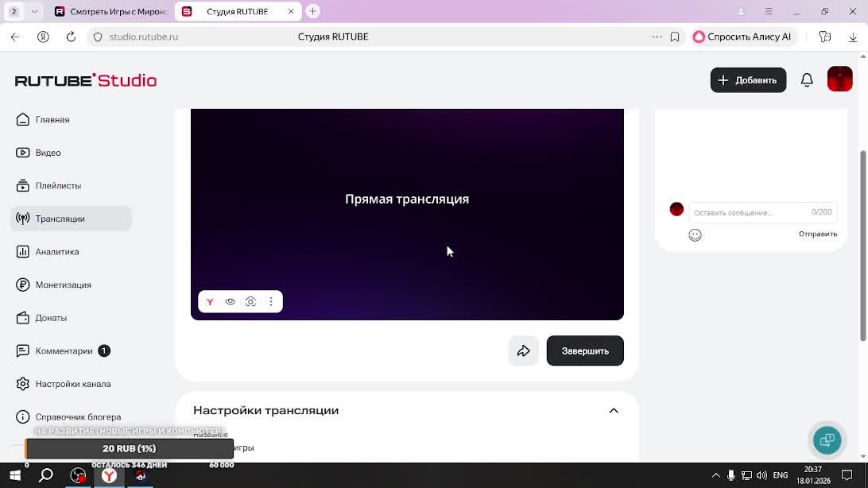Image resolution: width=868 pixels, height=488 pixels.
Task: Click the share arrow button
Action: pyautogui.click(x=524, y=351)
